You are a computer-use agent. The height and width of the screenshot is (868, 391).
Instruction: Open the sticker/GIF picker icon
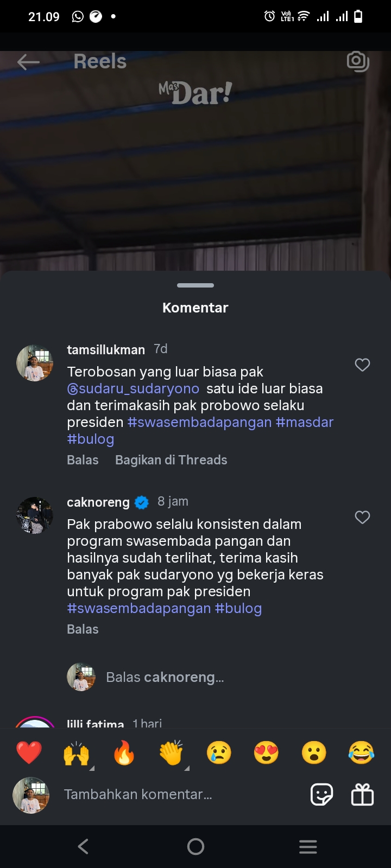coord(321,795)
